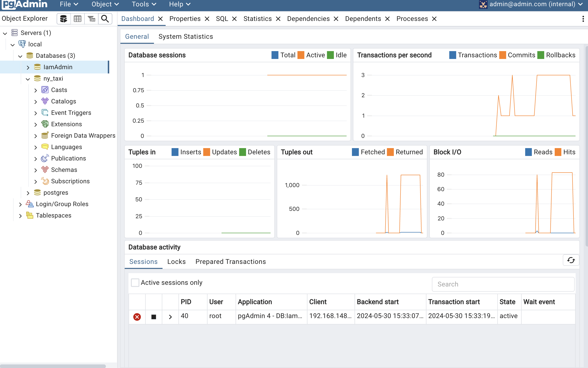588x368 pixels.
Task: Click the green Deletes legend swatch
Action: click(x=242, y=152)
